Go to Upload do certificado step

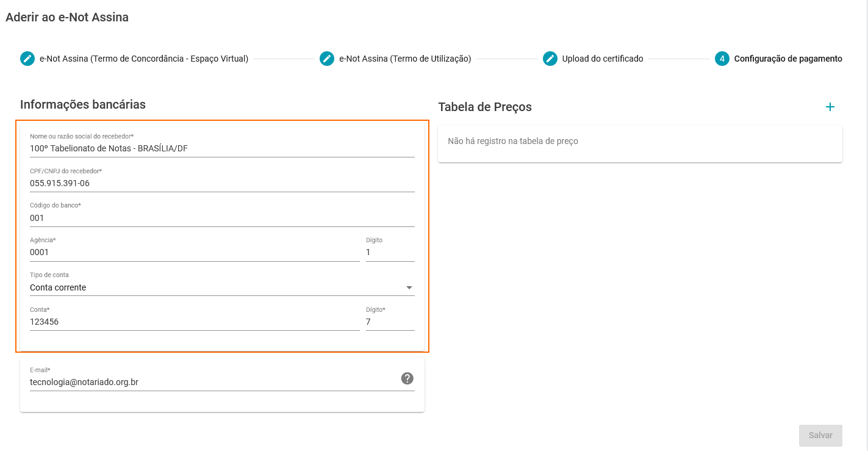[603, 59]
